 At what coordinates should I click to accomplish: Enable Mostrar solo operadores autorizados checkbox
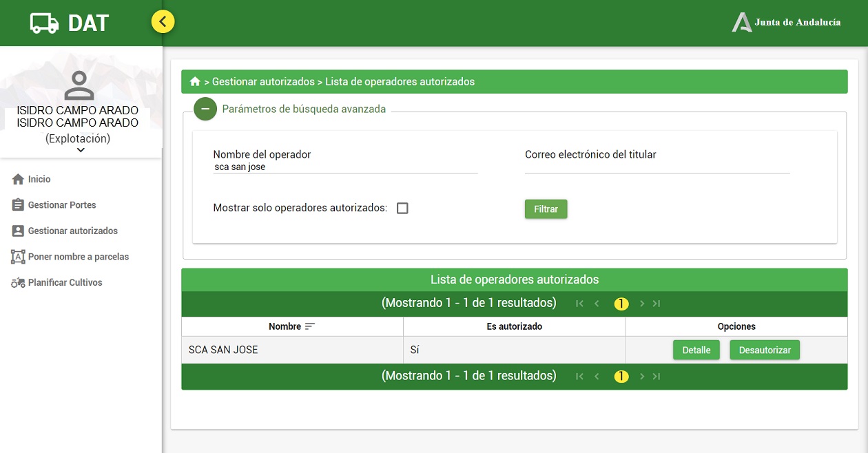[x=402, y=208]
